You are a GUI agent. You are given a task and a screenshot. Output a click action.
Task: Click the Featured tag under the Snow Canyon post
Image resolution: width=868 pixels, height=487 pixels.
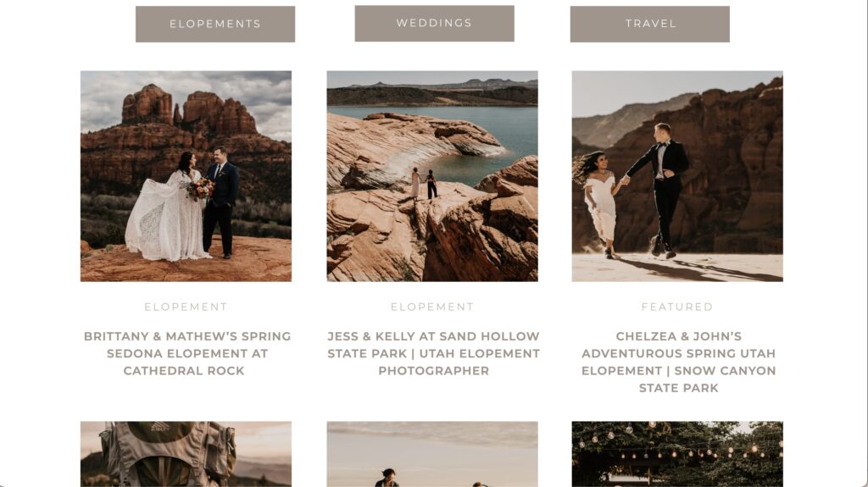click(677, 307)
